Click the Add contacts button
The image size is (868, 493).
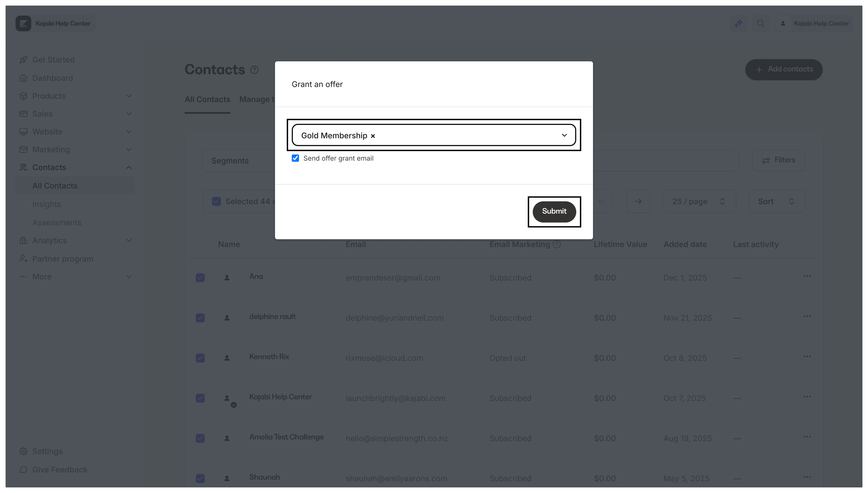point(784,69)
